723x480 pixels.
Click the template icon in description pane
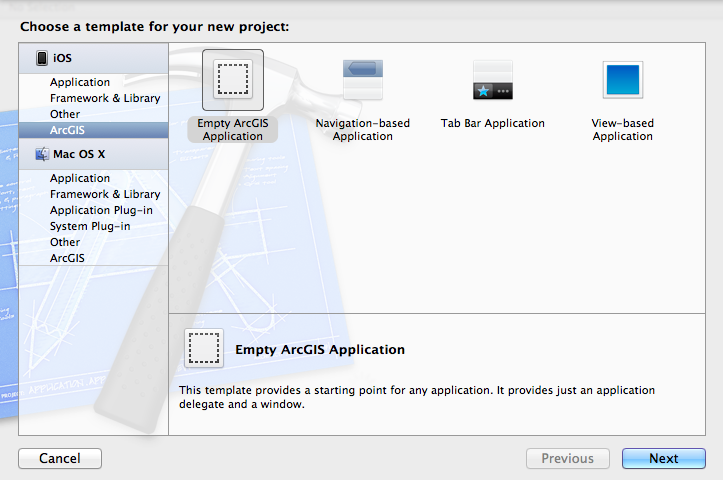click(x=204, y=349)
